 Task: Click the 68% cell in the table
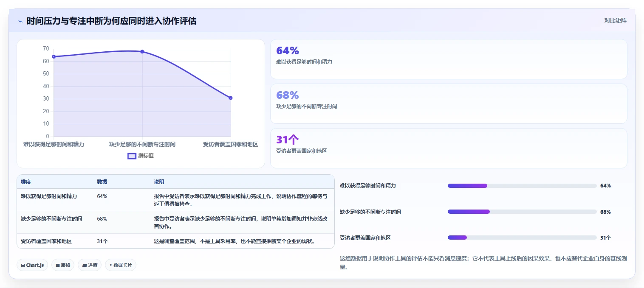102,219
